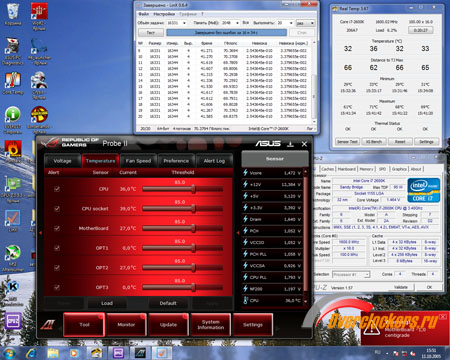Click the Test button in LinX
The width and height of the screenshot is (450, 360).
(151, 32)
